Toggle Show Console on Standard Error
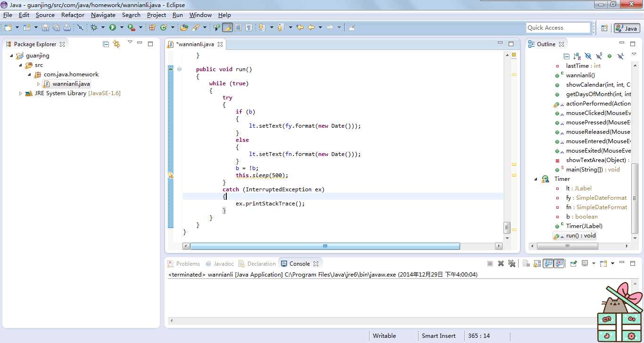644x343 pixels. 559,263
